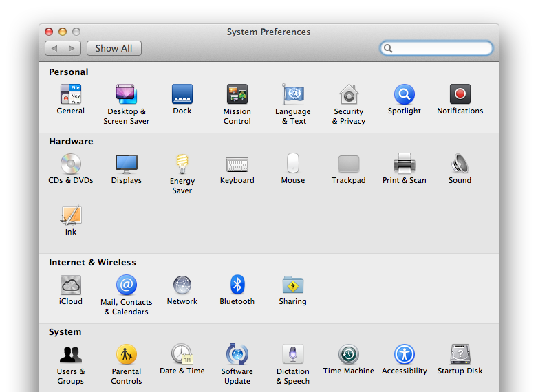Open Print & Scan preferences
The image size is (538, 392).
pos(405,164)
